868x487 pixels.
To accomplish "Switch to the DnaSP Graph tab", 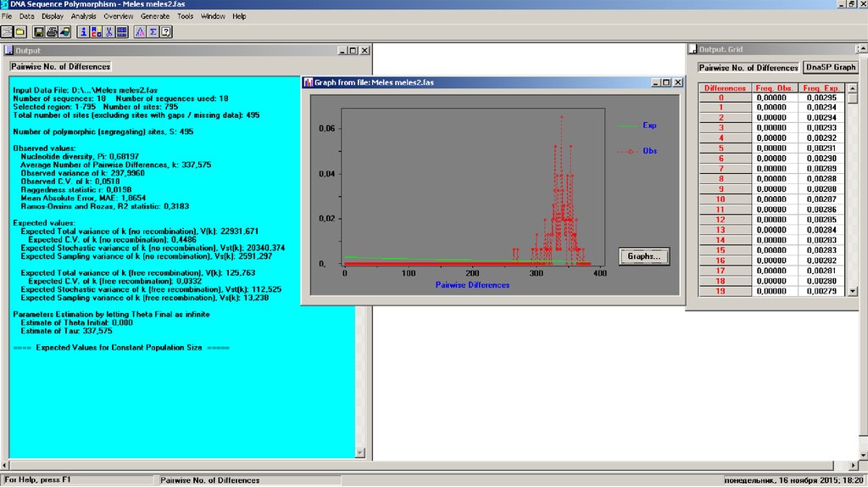I will (831, 67).
